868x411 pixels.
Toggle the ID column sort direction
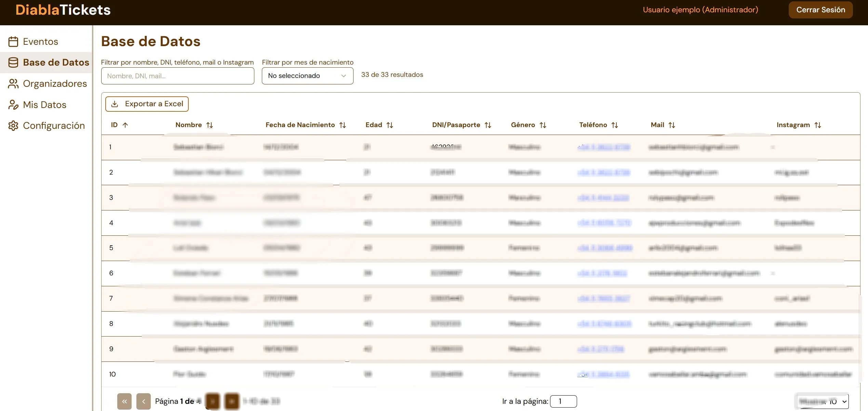(125, 125)
